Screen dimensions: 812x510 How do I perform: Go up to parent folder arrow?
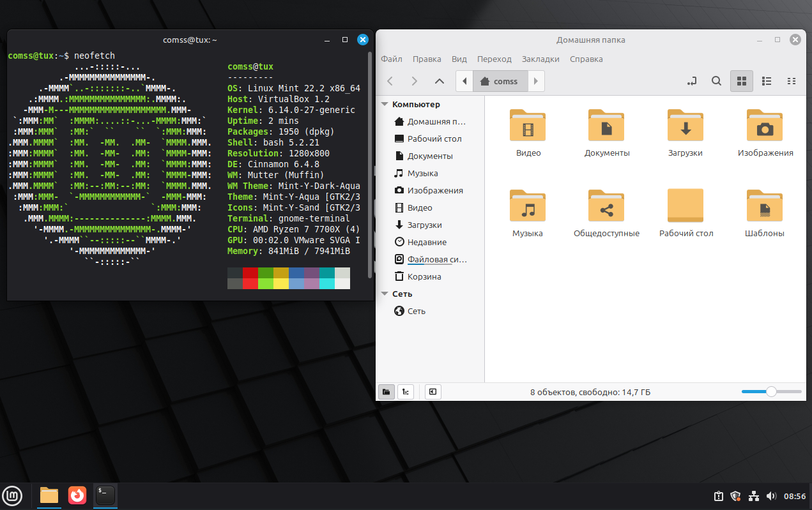439,81
